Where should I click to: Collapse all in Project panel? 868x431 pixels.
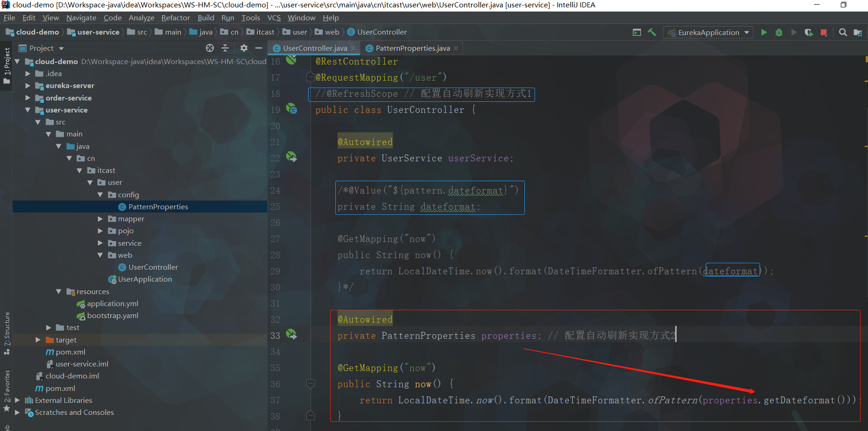[x=225, y=48]
